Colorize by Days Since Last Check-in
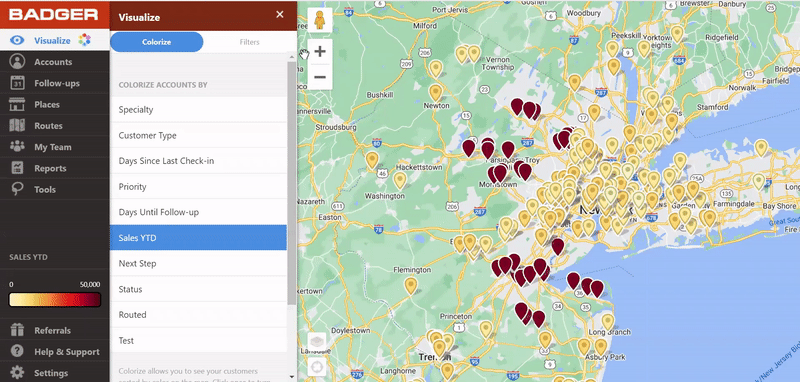This screenshot has height=382, width=800. pos(198,161)
